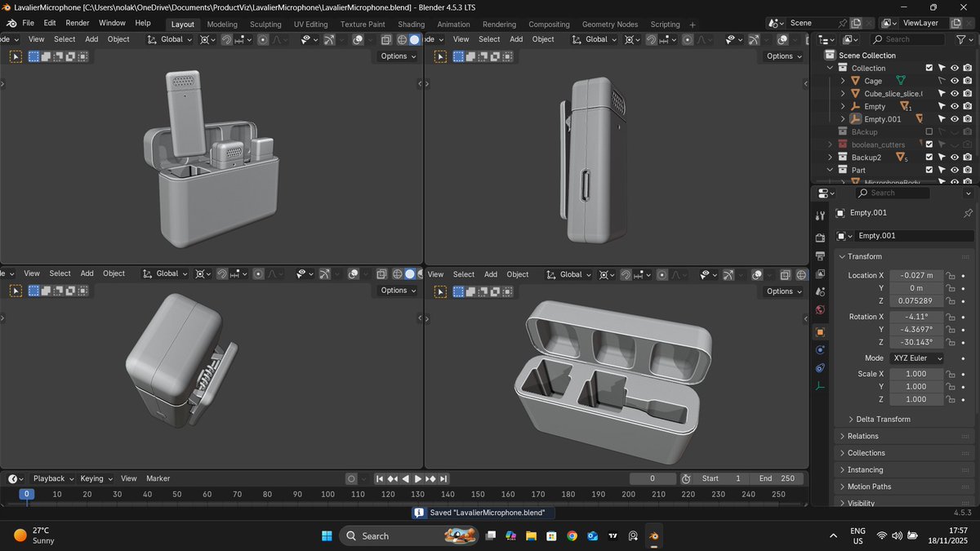The image size is (980, 551).
Task: Lock the Location X value
Action: [x=951, y=276]
